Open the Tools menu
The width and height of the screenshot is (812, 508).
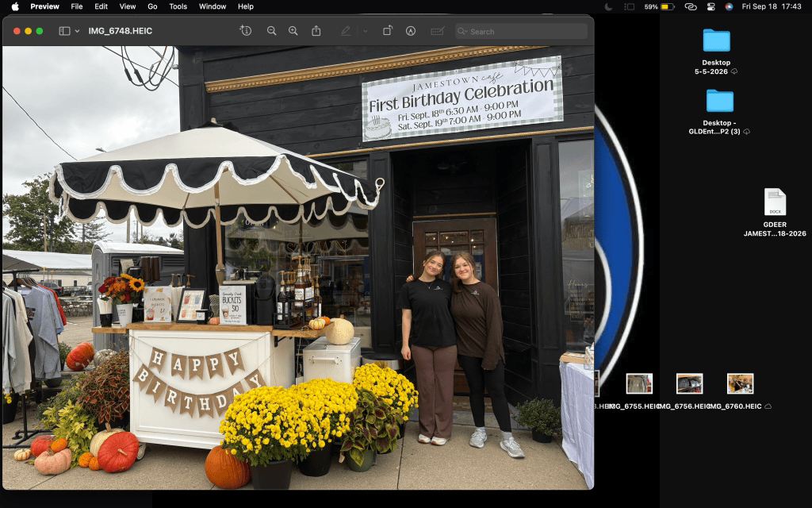pos(178,6)
